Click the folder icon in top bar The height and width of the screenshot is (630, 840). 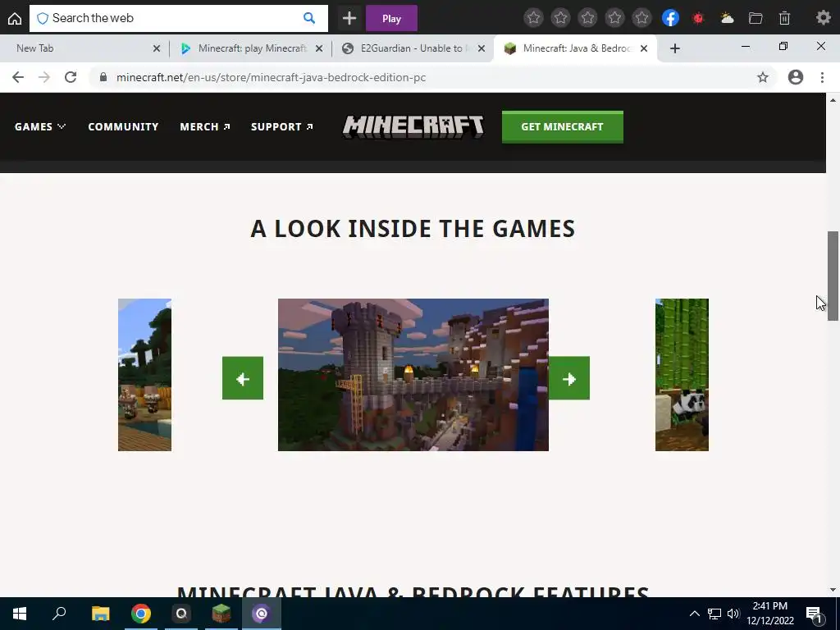(x=756, y=18)
